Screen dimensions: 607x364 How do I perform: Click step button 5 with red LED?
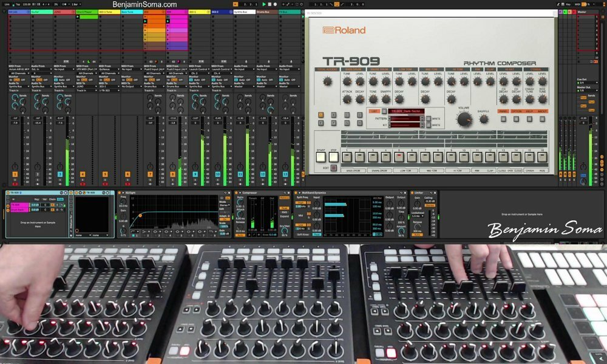coord(399,157)
